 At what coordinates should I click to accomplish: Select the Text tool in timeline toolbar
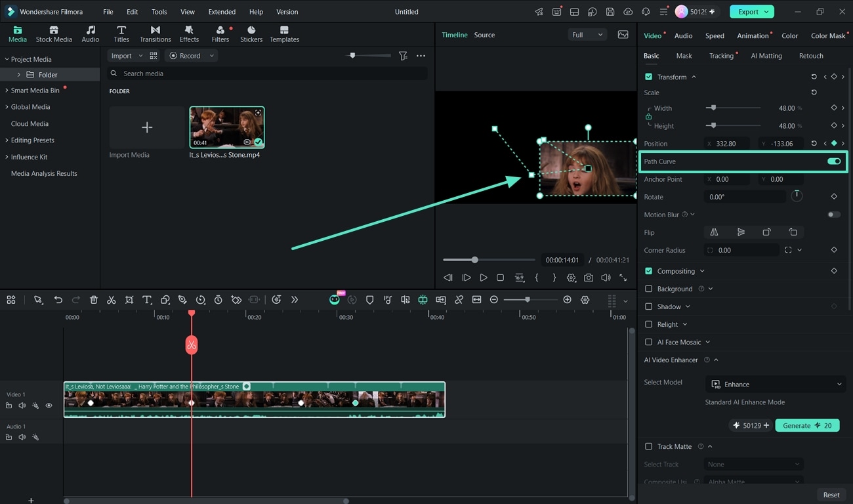pyautogui.click(x=147, y=300)
